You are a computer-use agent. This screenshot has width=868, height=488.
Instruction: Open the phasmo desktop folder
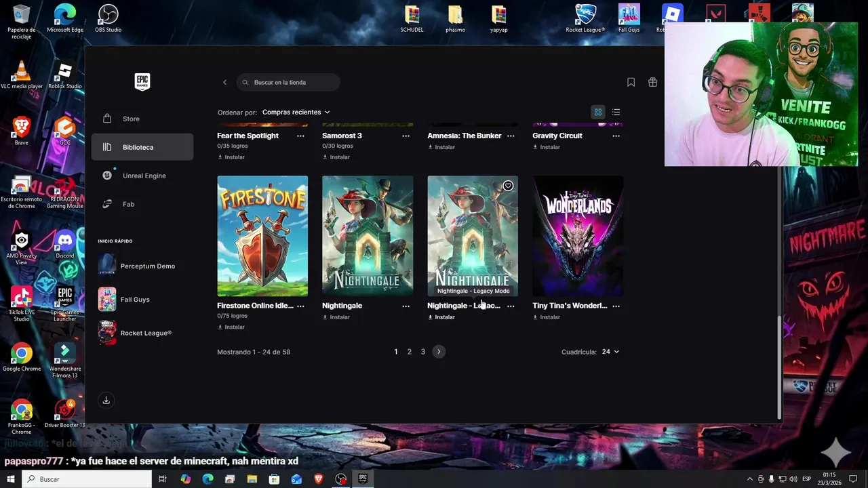[x=456, y=19]
